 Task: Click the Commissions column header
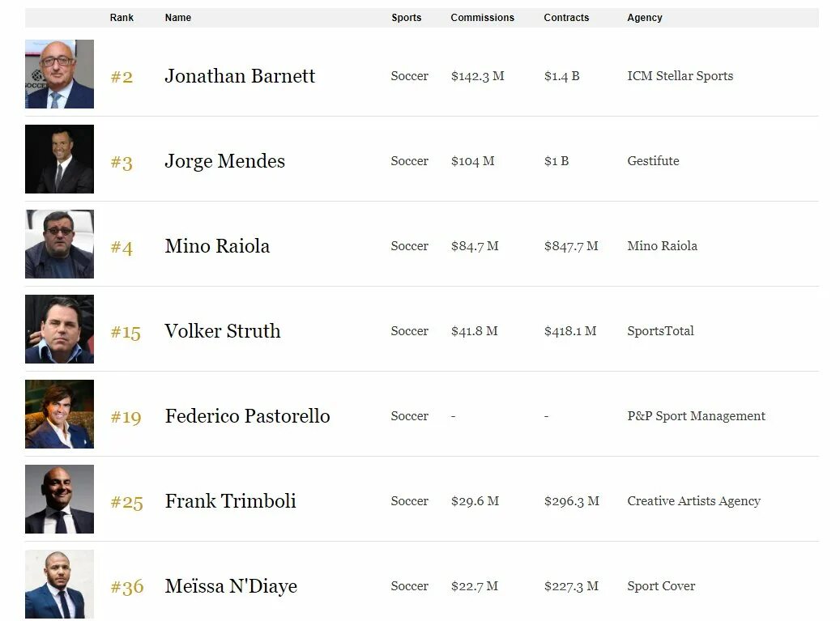pyautogui.click(x=482, y=18)
